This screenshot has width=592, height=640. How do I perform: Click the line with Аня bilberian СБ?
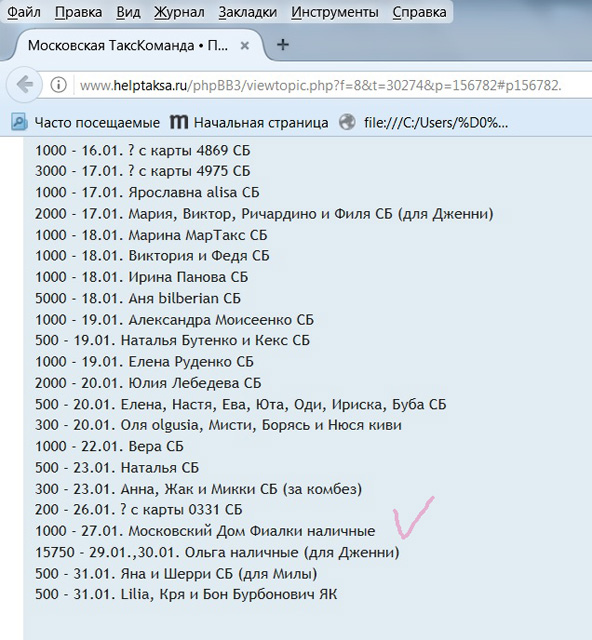point(138,298)
